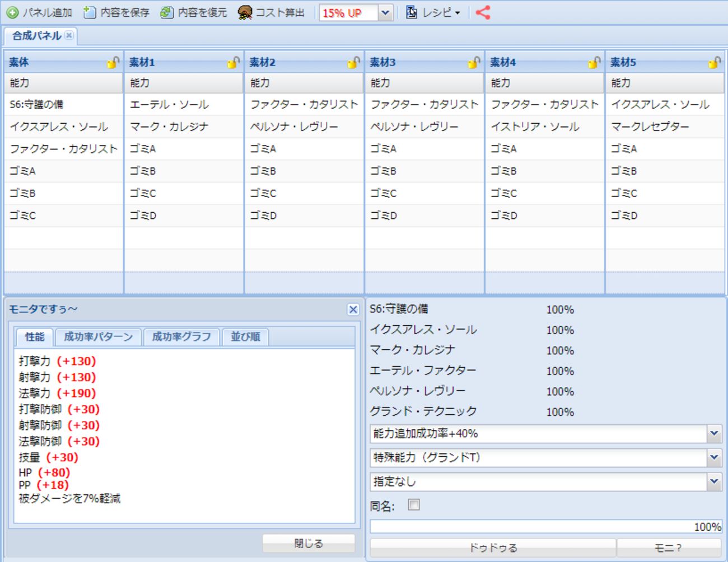Click the コスト算出 cost calculation icon

(x=245, y=12)
